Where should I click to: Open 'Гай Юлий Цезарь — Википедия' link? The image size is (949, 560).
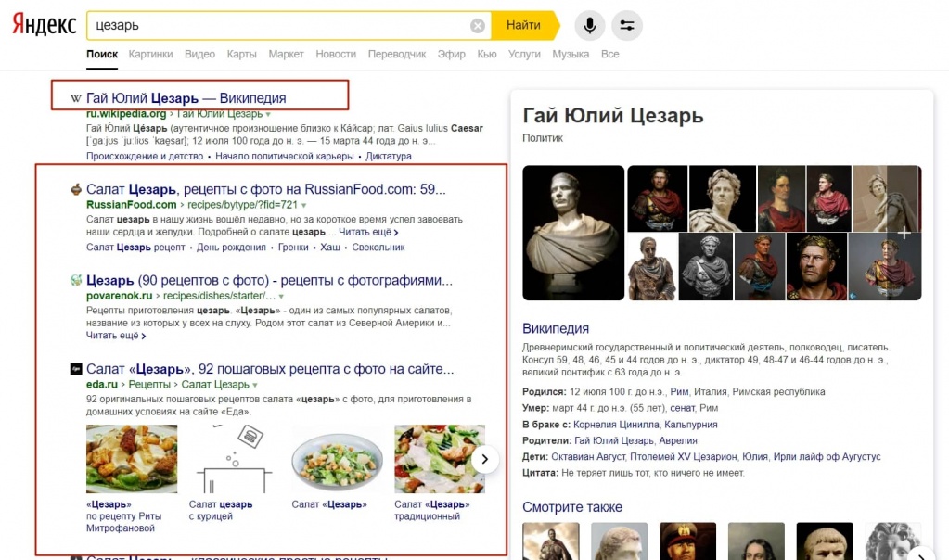(186, 98)
